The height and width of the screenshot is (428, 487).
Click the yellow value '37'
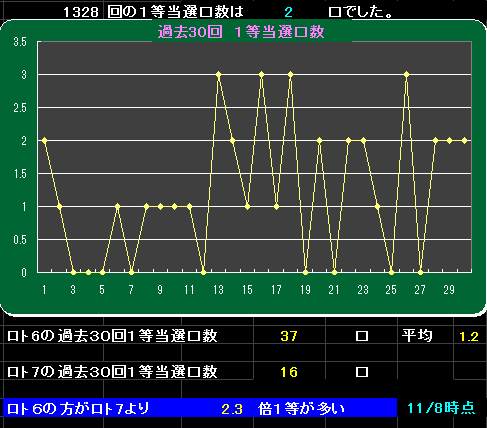[289, 336]
